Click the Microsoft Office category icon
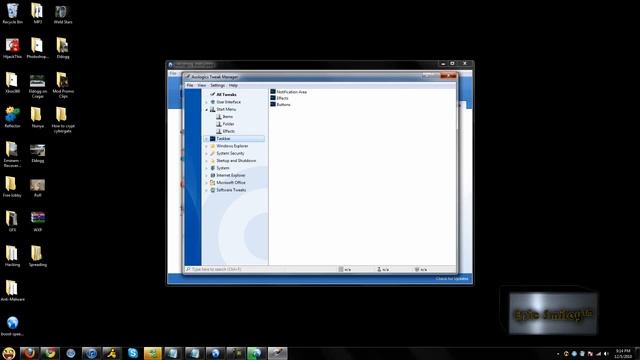Viewport: 640px width, 360px height. click(x=212, y=182)
